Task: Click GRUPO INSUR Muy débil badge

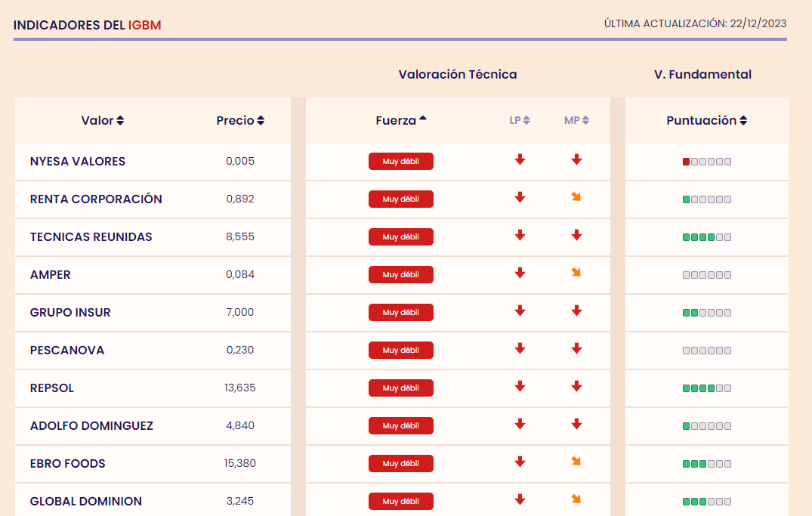Action: point(401,313)
